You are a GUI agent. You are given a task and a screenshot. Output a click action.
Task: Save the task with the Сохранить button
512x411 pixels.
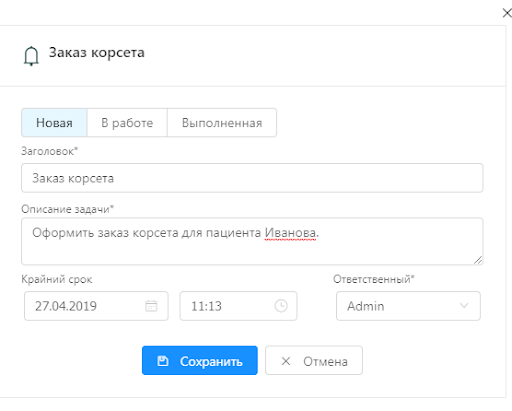click(x=200, y=360)
